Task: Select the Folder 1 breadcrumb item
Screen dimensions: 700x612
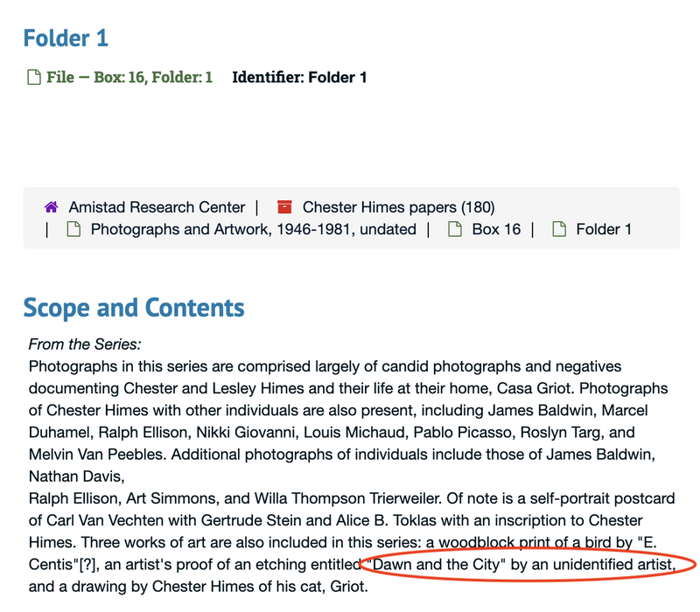Action: tap(604, 229)
